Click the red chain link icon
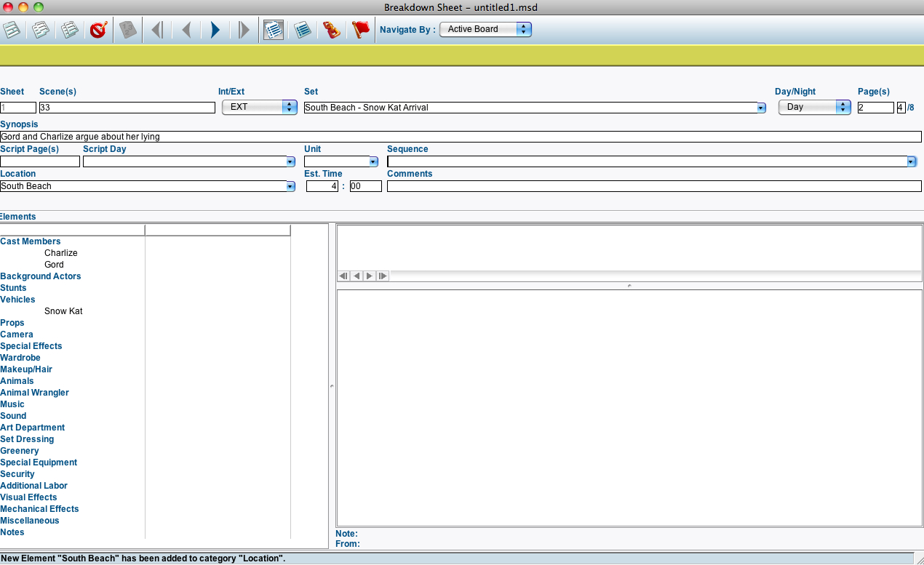924x565 pixels. click(x=332, y=30)
